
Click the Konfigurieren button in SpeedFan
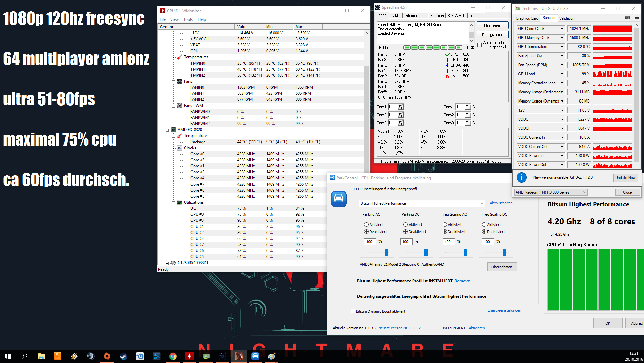(x=492, y=35)
